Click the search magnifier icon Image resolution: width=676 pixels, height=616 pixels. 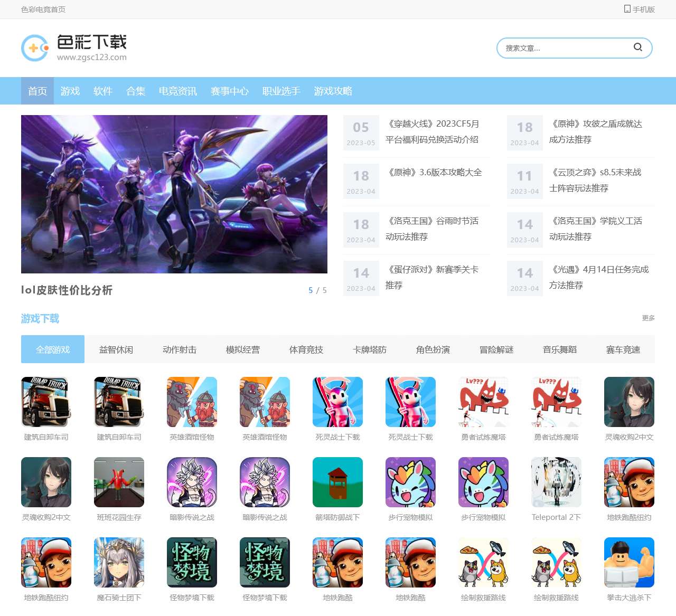pyautogui.click(x=638, y=48)
